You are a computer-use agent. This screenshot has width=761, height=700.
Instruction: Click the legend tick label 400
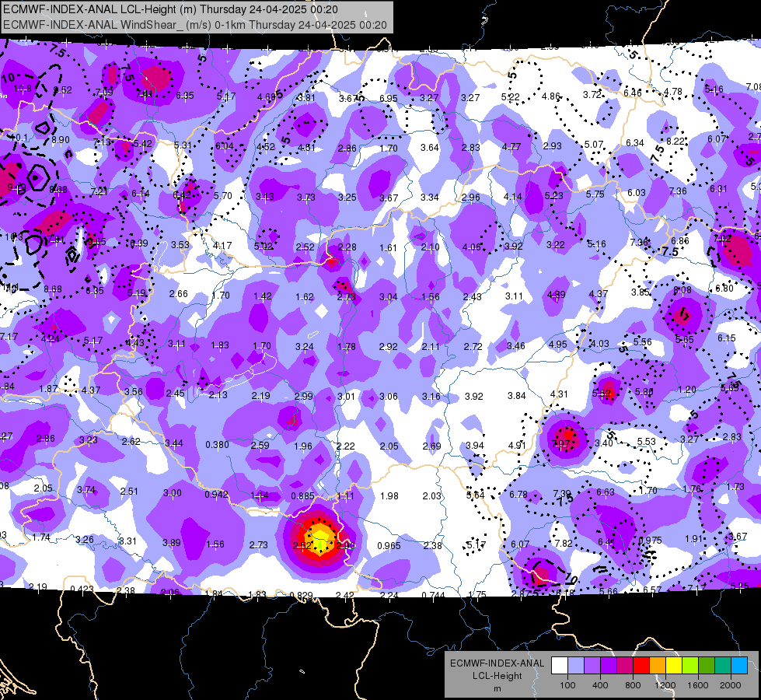[600, 685]
